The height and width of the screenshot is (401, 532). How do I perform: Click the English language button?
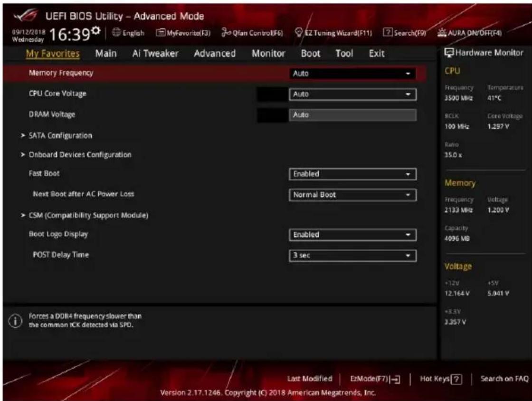click(x=128, y=33)
